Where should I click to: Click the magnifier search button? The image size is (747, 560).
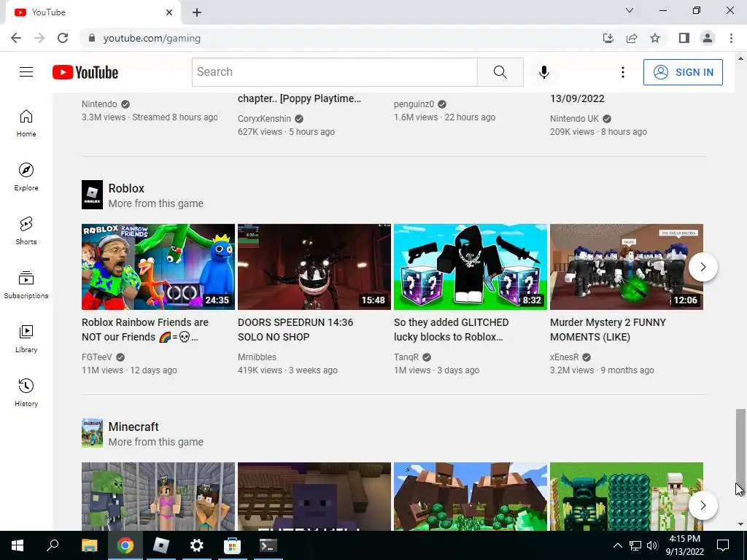500,72
